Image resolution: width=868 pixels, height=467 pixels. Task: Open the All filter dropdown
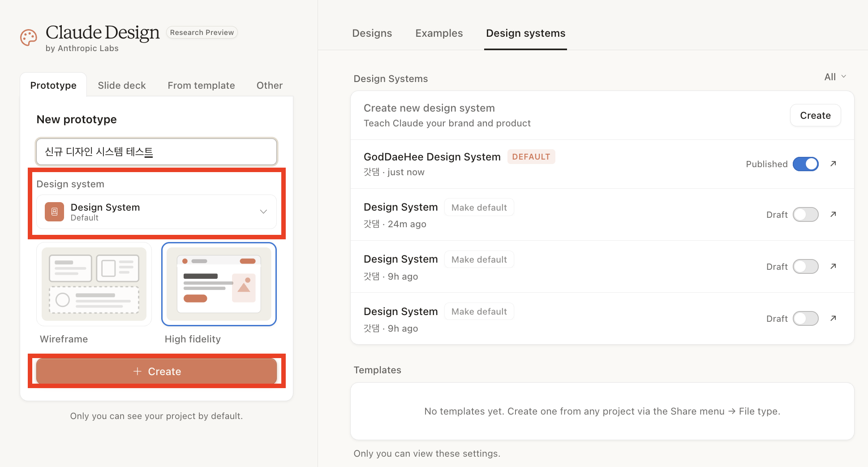point(835,77)
